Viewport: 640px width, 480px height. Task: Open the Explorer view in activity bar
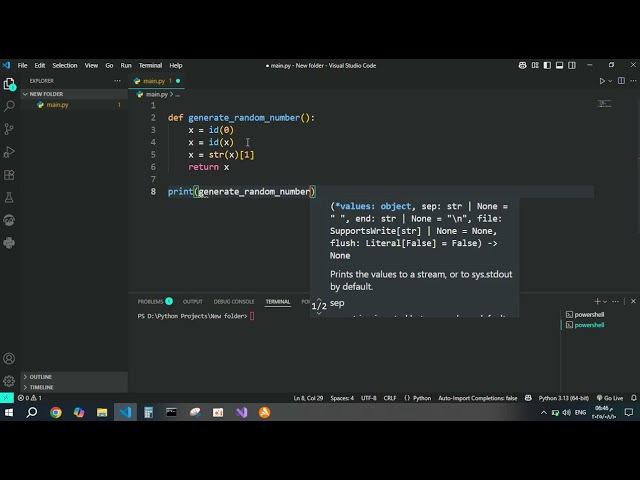tap(9, 84)
